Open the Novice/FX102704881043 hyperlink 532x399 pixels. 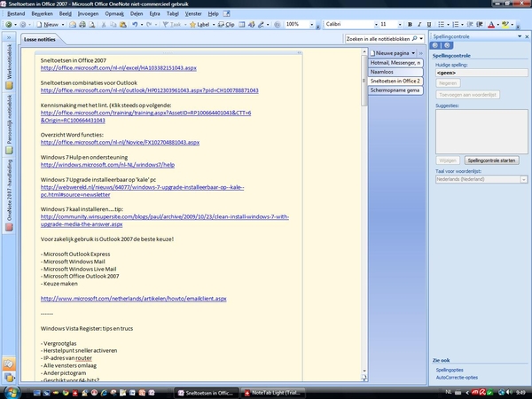pyautogui.click(x=120, y=142)
